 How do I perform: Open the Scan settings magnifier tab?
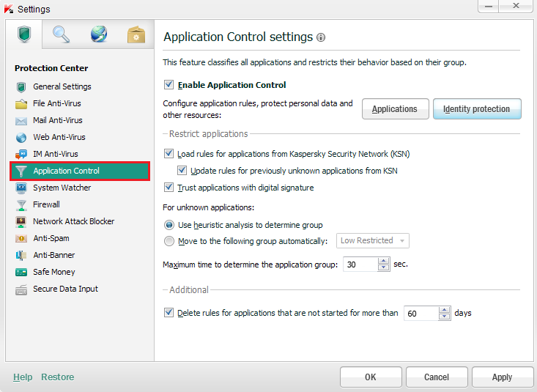61,34
